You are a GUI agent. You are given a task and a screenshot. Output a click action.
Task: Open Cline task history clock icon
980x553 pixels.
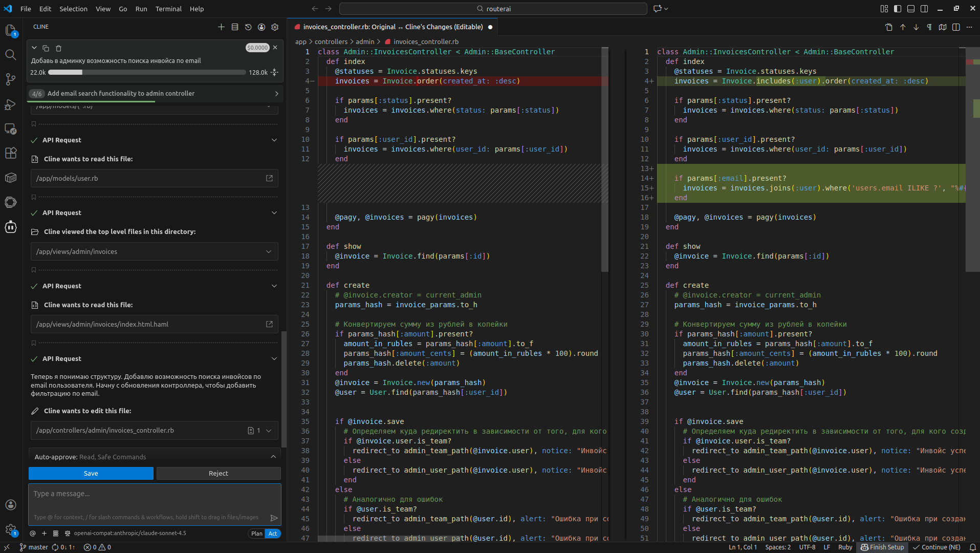[x=248, y=27]
